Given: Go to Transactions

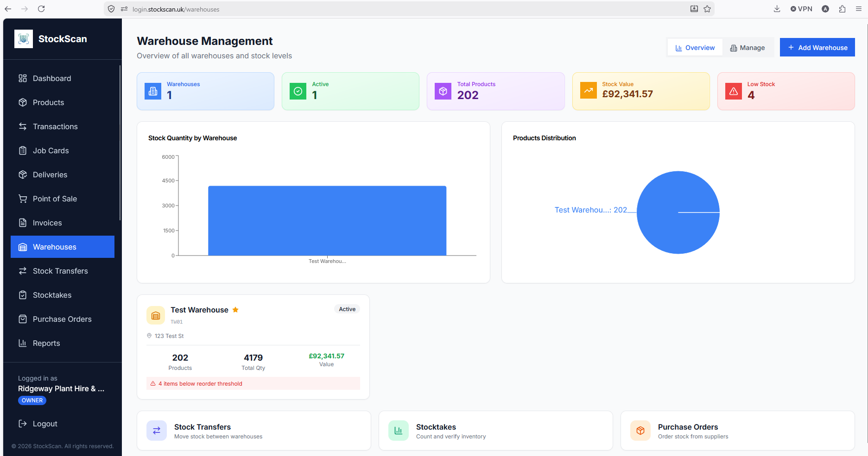Looking at the screenshot, I should click(63, 126).
